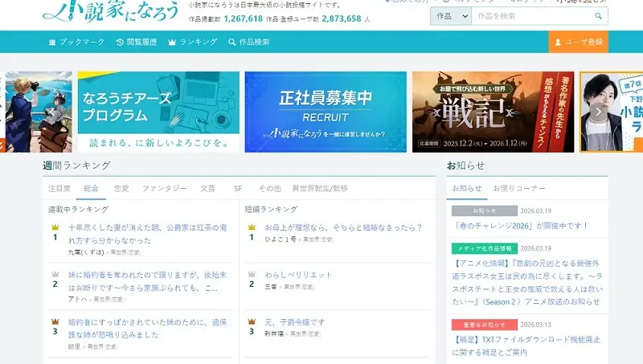Open the なろうチアーズプログラム banner

click(158, 112)
